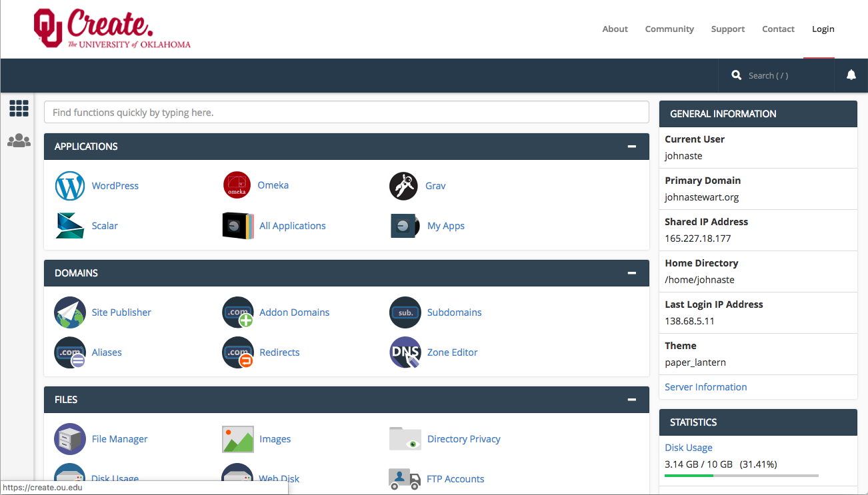Open the WordPress application icon

click(x=70, y=186)
